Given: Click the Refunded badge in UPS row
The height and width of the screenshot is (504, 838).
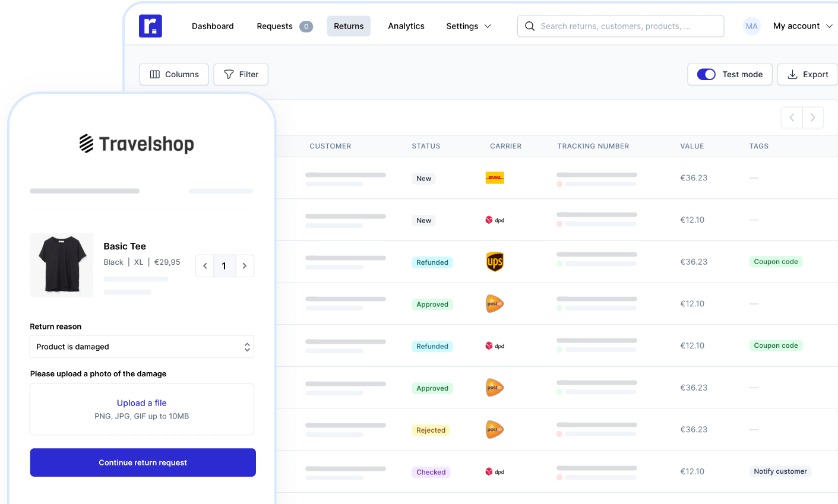Looking at the screenshot, I should coord(432,262).
